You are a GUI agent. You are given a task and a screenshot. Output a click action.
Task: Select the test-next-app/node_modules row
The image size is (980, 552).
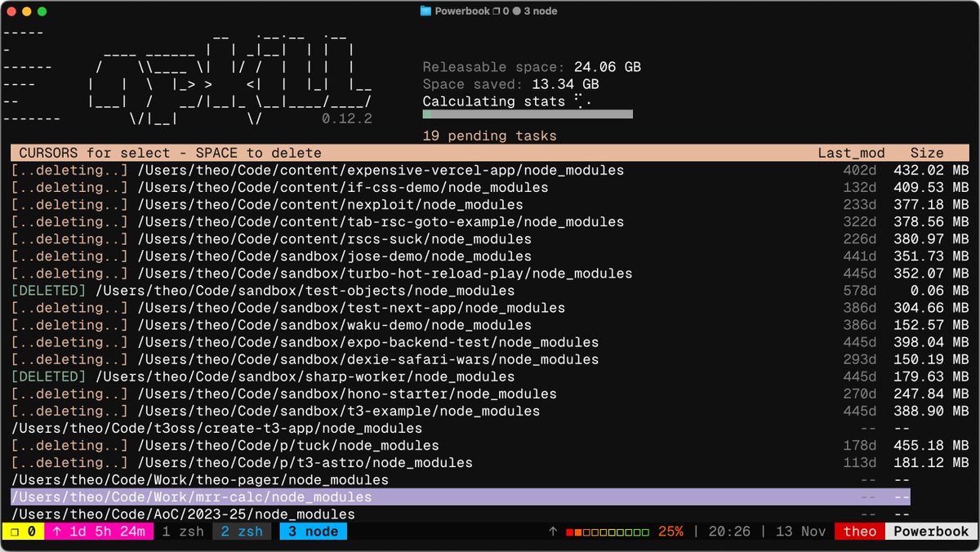(x=490, y=308)
